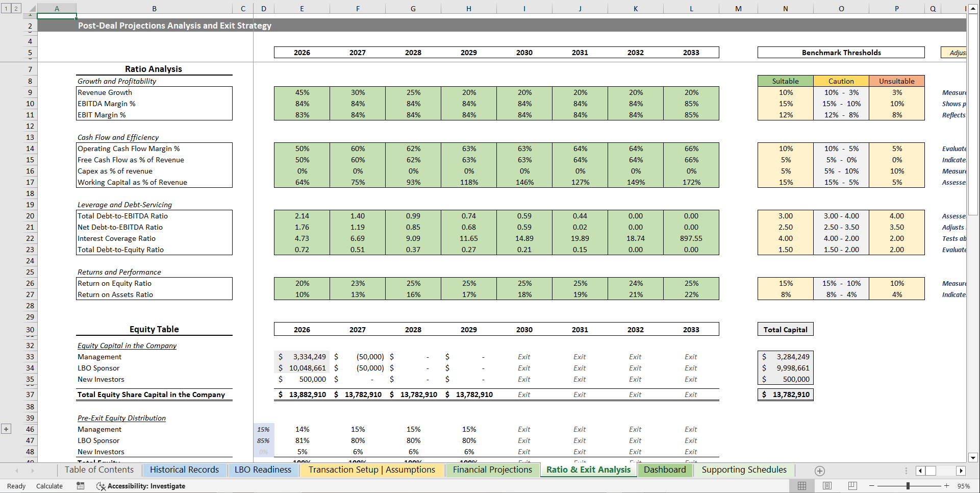The height and width of the screenshot is (493, 980).
Task: Add a new worksheet with the plus icon
Action: click(820, 471)
